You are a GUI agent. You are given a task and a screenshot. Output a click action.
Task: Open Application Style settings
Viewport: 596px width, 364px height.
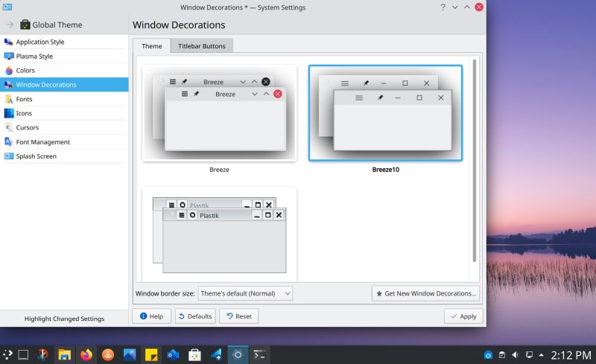(39, 42)
